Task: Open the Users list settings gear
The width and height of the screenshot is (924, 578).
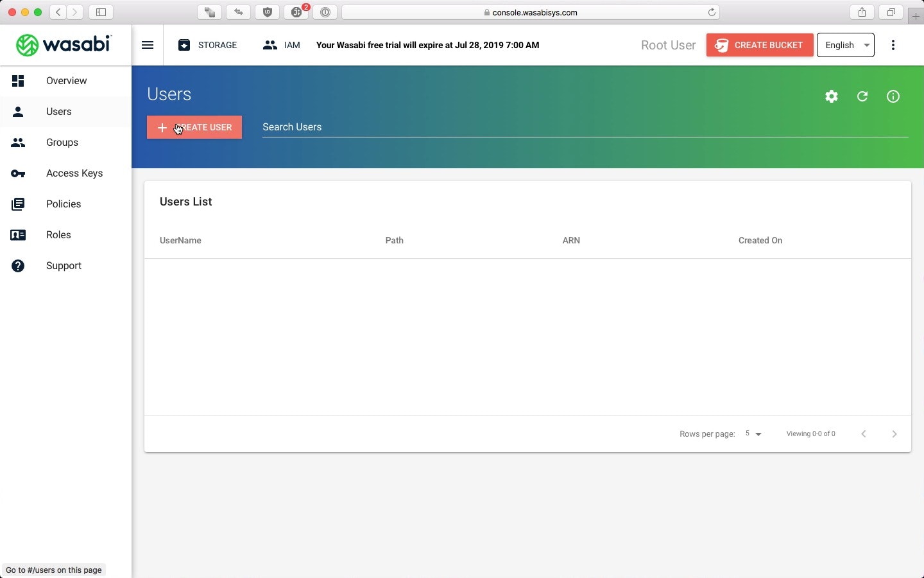Action: 831,96
